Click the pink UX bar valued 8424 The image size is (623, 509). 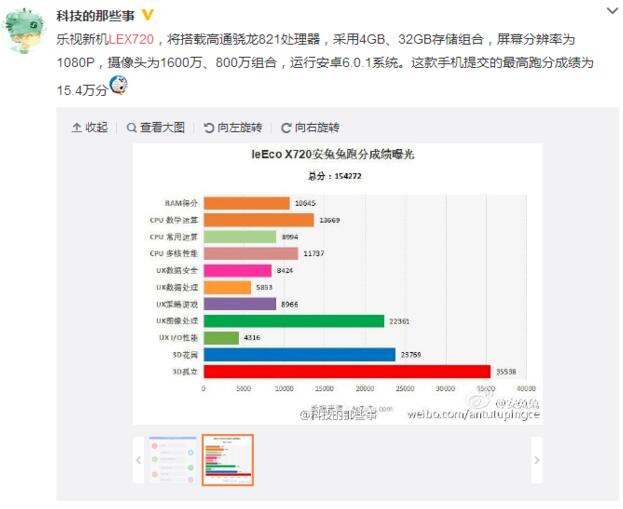pos(238,271)
